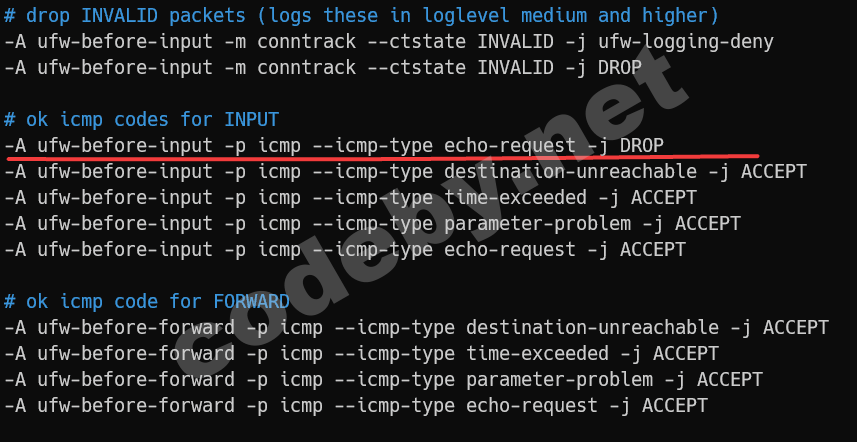857x442 pixels.
Task: Click destination-unreachable in the ufw-before-forward rule
Action: 592,327
